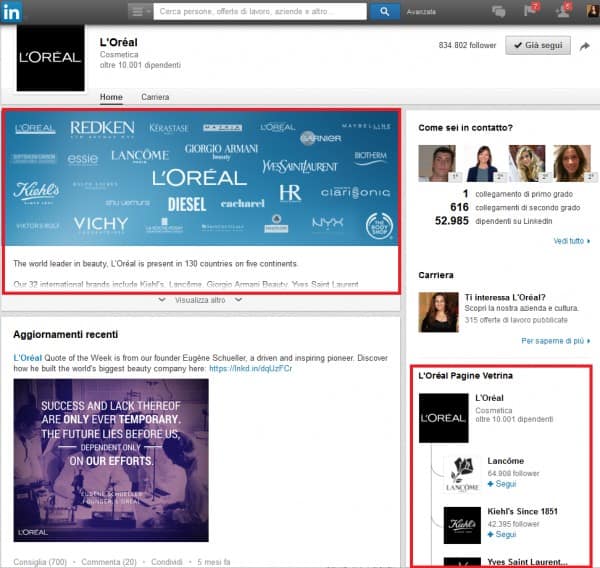This screenshot has height=568, width=600.
Task: Open the Carriera section woman photo
Action: [439, 312]
